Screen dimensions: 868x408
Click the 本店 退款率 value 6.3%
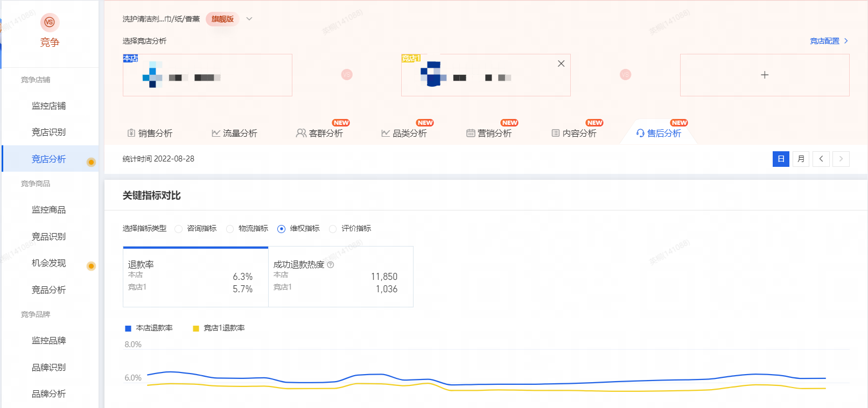coord(243,277)
